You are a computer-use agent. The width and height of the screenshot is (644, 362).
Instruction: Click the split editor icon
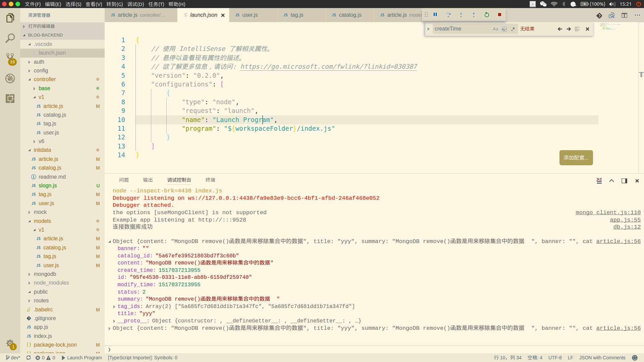click(x=624, y=15)
